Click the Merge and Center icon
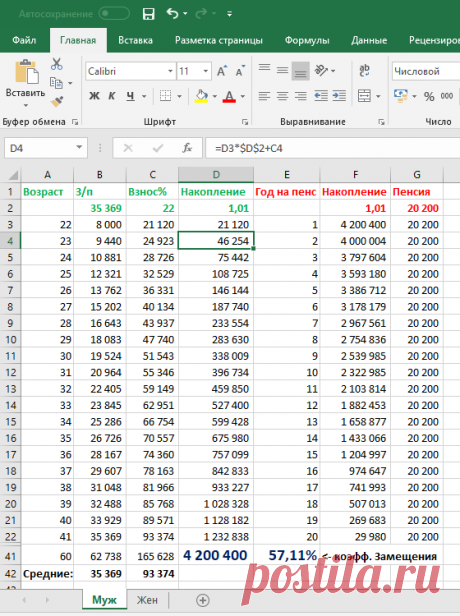This screenshot has width=460, height=616. [x=364, y=96]
